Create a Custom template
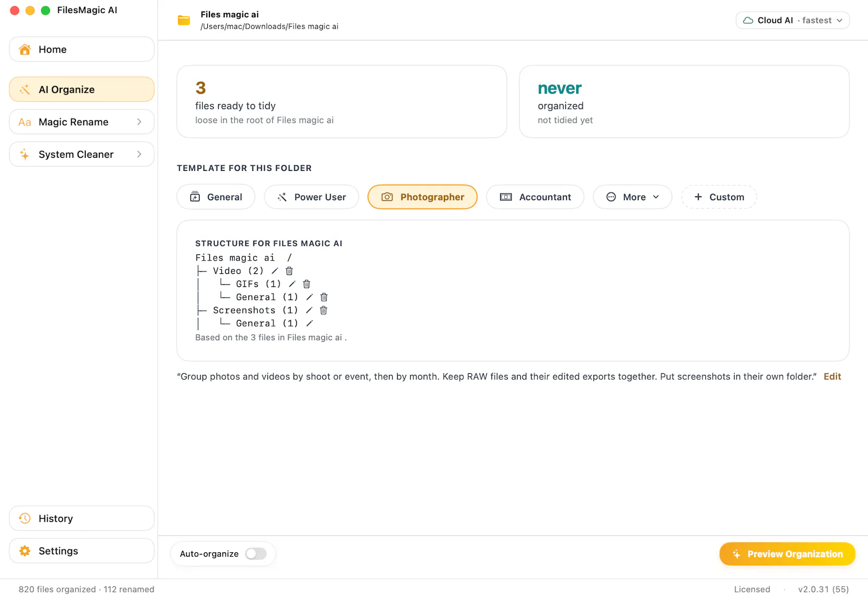Viewport: 868px width, 600px height. click(719, 197)
